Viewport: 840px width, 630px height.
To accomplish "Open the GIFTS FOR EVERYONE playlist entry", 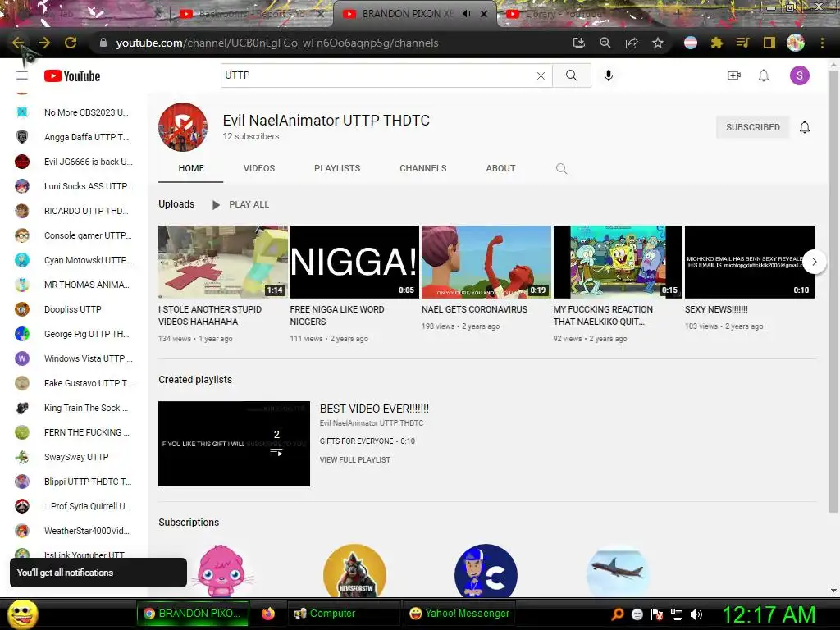I will tap(367, 441).
